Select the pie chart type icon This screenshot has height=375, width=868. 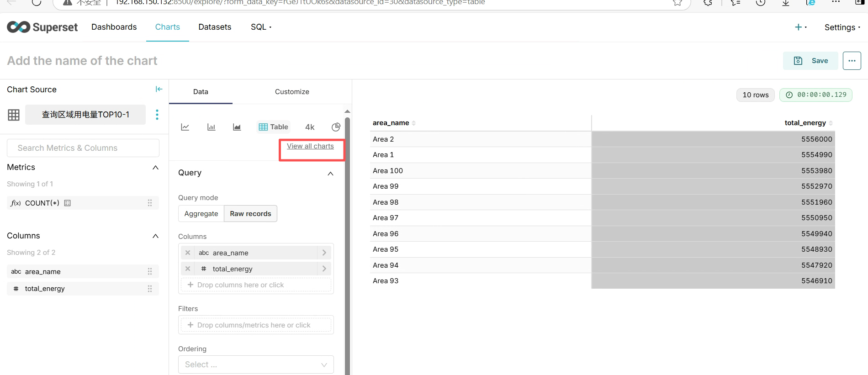(x=336, y=127)
